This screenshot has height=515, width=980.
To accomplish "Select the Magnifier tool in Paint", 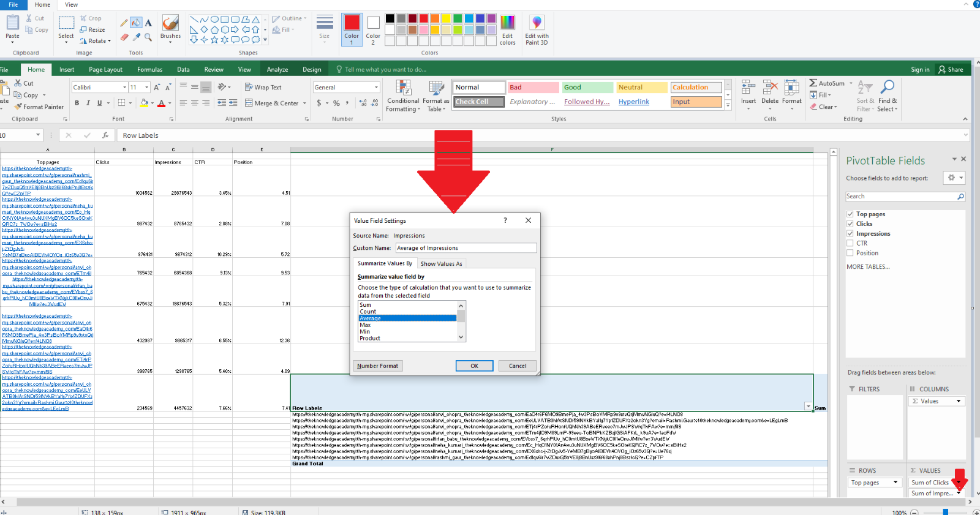I will [148, 37].
